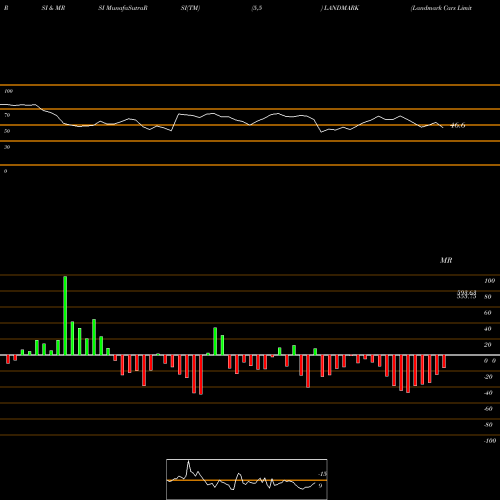Click the '70' level label on RSI axis
500x500 pixels.
[7, 115]
